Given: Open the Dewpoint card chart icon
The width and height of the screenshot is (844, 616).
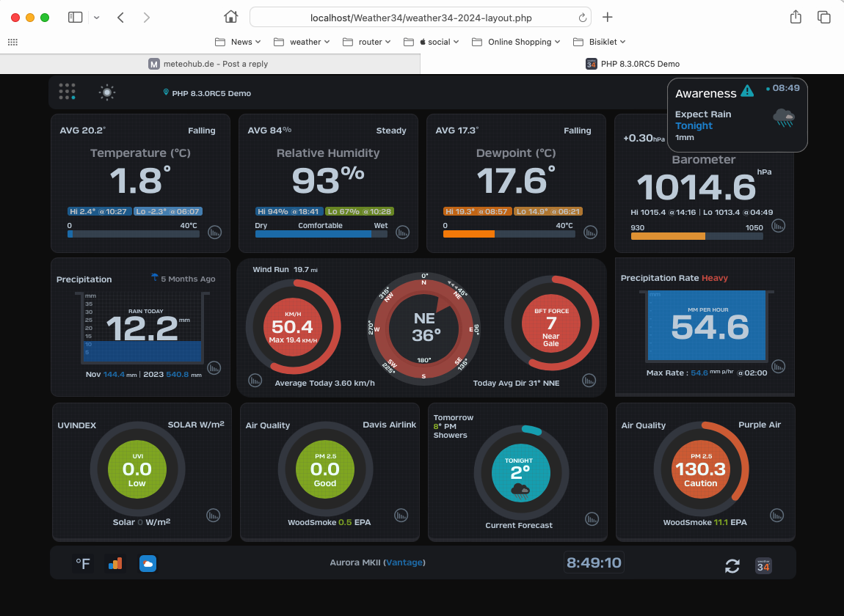Looking at the screenshot, I should [x=591, y=232].
